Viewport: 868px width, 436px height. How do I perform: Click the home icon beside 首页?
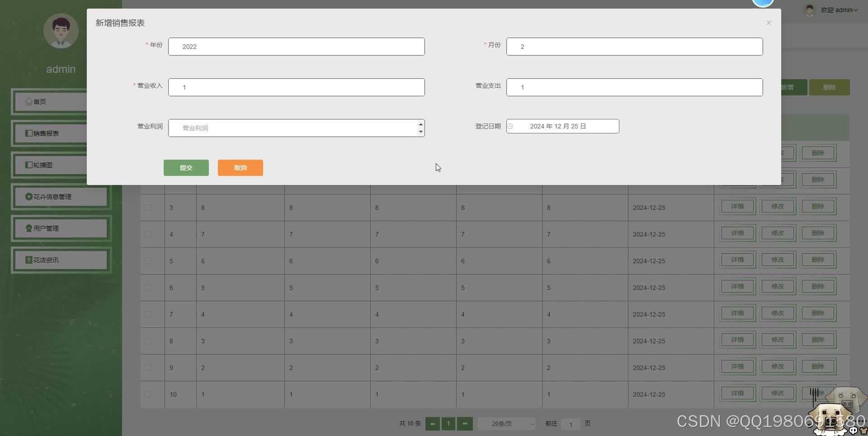(x=28, y=102)
